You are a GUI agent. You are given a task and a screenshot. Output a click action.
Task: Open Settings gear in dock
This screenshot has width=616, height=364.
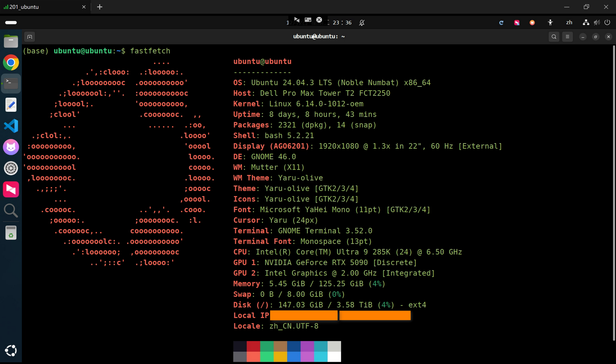click(11, 168)
